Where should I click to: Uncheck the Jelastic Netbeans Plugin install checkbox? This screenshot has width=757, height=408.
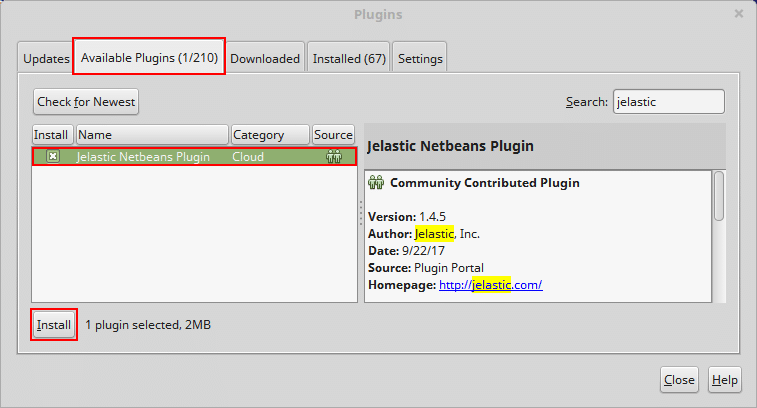click(53, 156)
